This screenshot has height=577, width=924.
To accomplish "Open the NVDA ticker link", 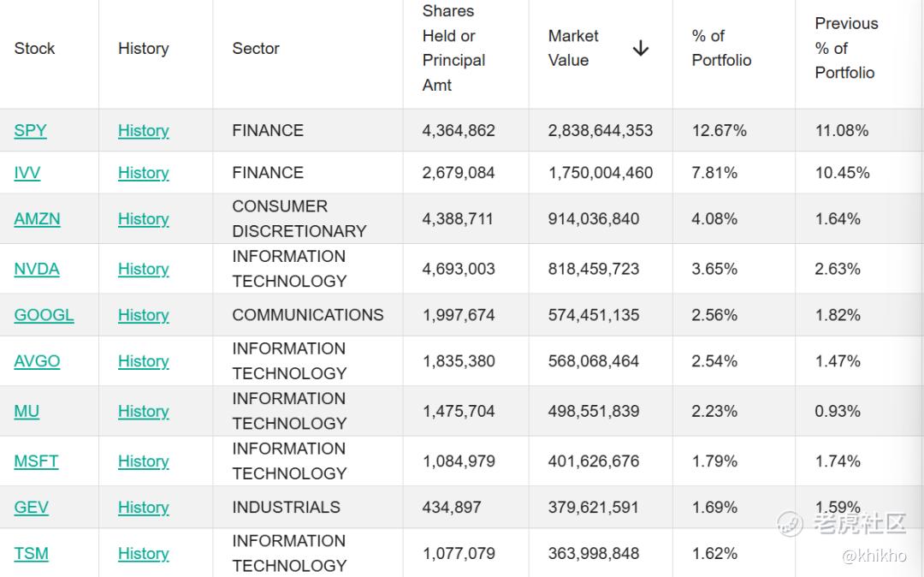I will 37,269.
